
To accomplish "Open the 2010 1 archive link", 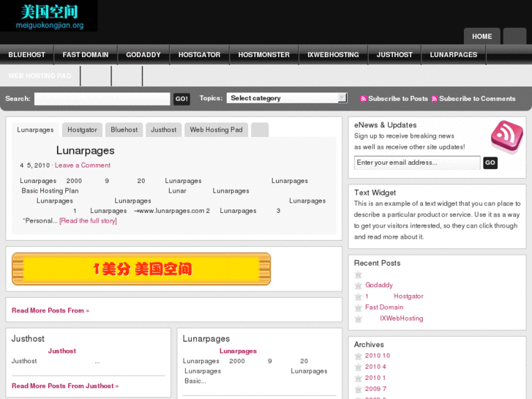I will [x=375, y=378].
